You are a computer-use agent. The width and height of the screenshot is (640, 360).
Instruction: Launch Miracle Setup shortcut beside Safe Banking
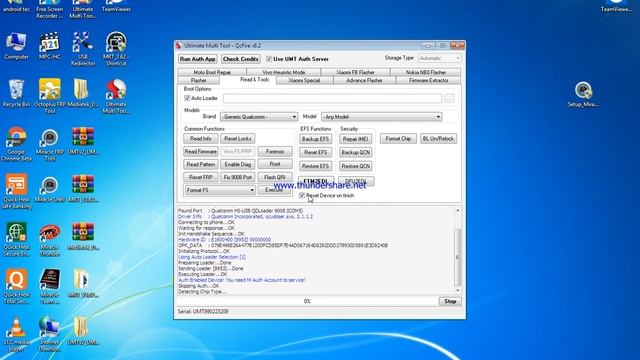point(49,188)
